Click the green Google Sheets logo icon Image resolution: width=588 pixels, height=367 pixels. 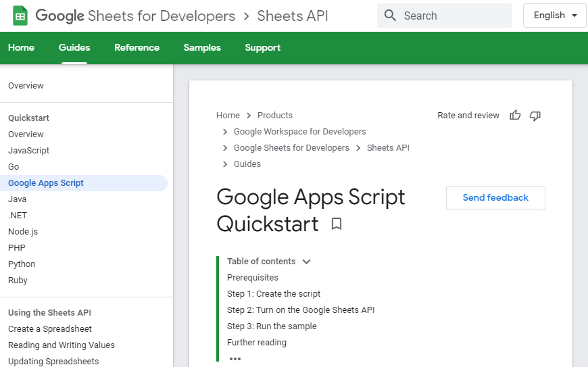(20, 16)
